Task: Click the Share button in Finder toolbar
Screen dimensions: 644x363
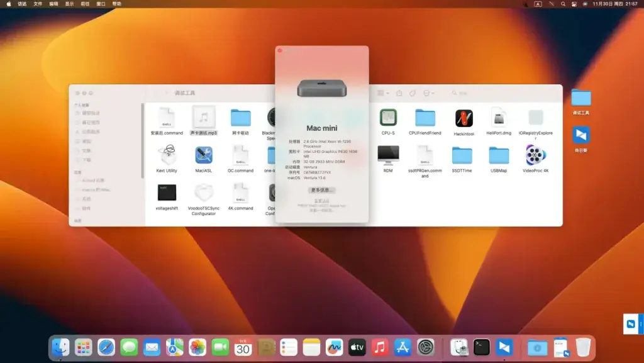Action: coord(399,93)
